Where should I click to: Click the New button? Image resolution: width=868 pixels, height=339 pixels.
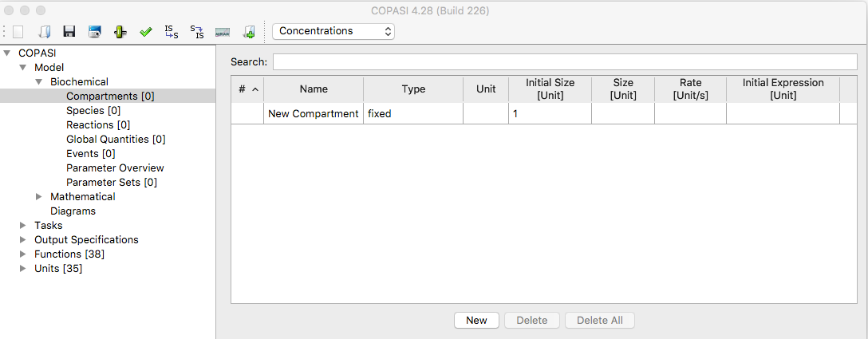click(x=476, y=320)
